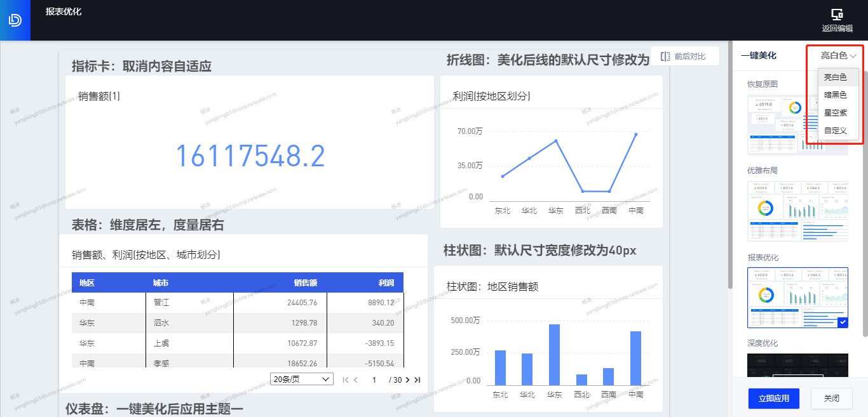Screen dimensions: 868x417
Task: Open the 20条/页 page size dropdown
Action: pyautogui.click(x=301, y=379)
